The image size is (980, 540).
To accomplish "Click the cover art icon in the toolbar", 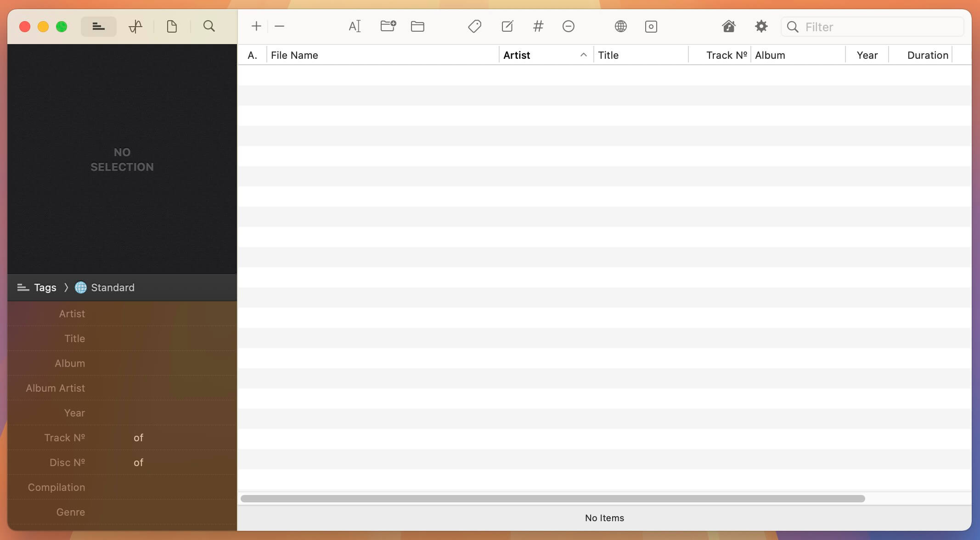I will [651, 26].
